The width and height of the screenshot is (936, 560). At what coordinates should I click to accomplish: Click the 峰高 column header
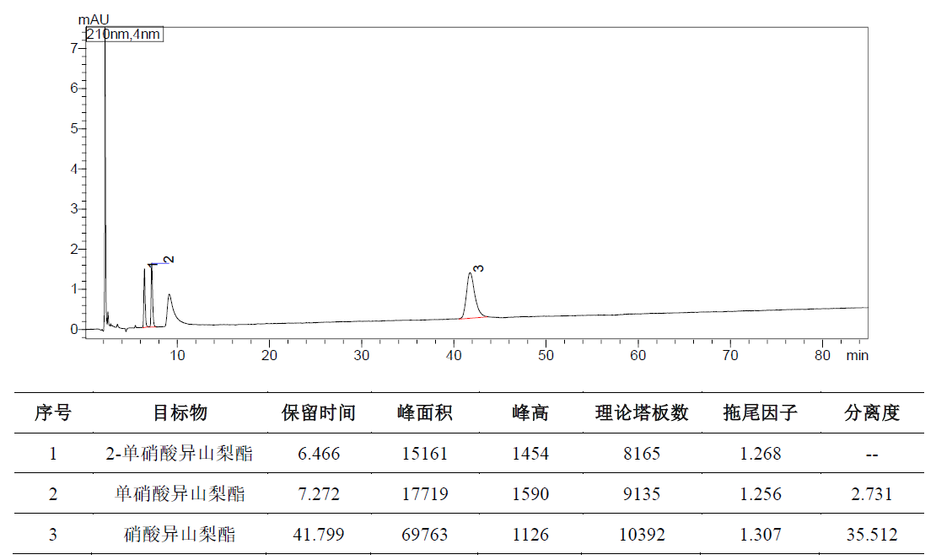coord(530,412)
